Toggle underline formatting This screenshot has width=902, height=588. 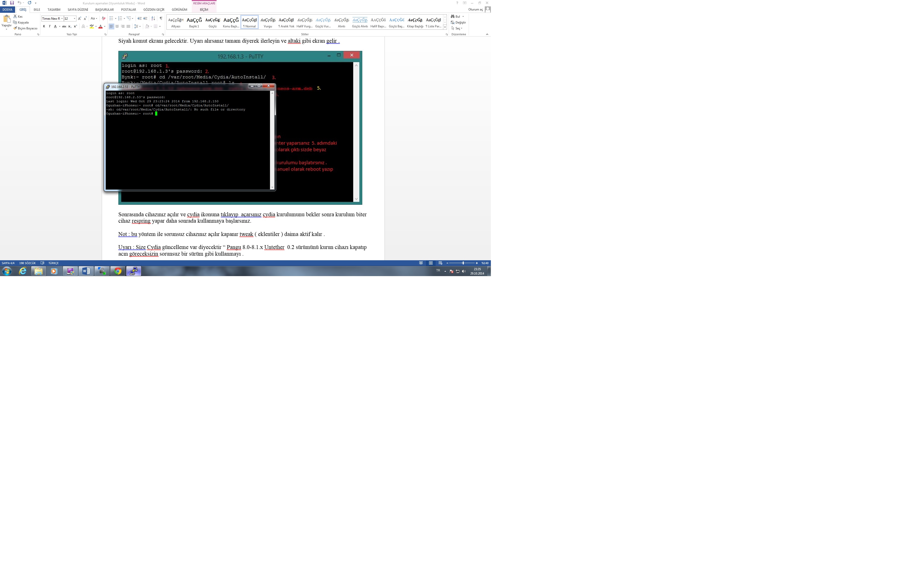(x=55, y=27)
